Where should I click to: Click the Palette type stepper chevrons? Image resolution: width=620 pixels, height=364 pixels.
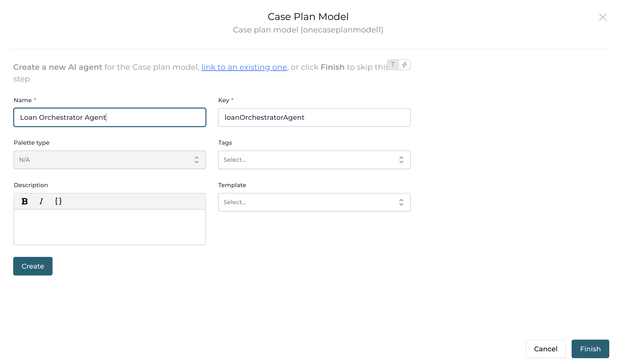pyautogui.click(x=197, y=160)
